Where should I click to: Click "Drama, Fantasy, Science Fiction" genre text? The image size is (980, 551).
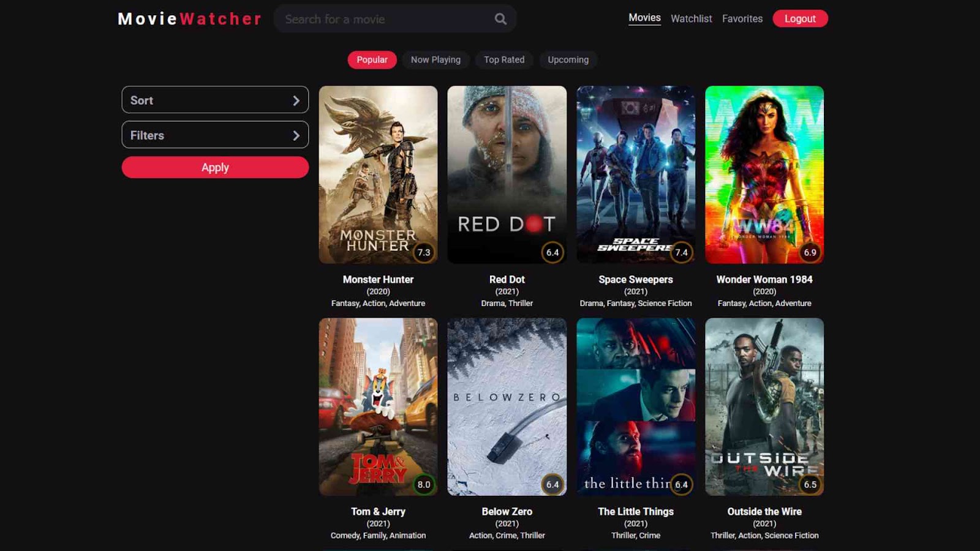636,303
